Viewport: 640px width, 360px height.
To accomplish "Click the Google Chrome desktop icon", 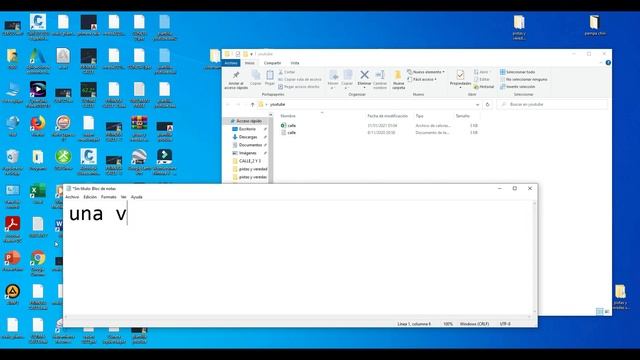I will click(38, 258).
